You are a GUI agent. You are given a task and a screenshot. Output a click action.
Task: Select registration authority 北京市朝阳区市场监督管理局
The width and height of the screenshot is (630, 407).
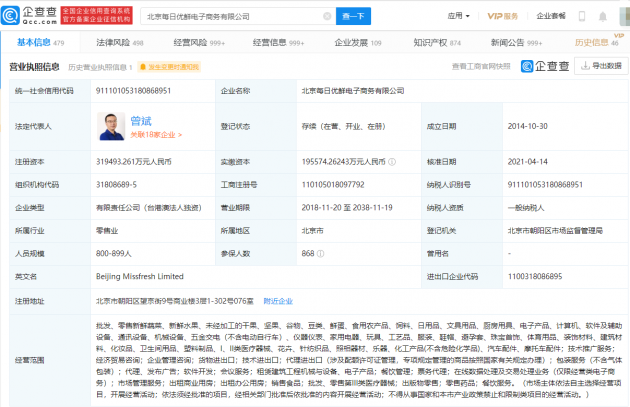coord(555,231)
